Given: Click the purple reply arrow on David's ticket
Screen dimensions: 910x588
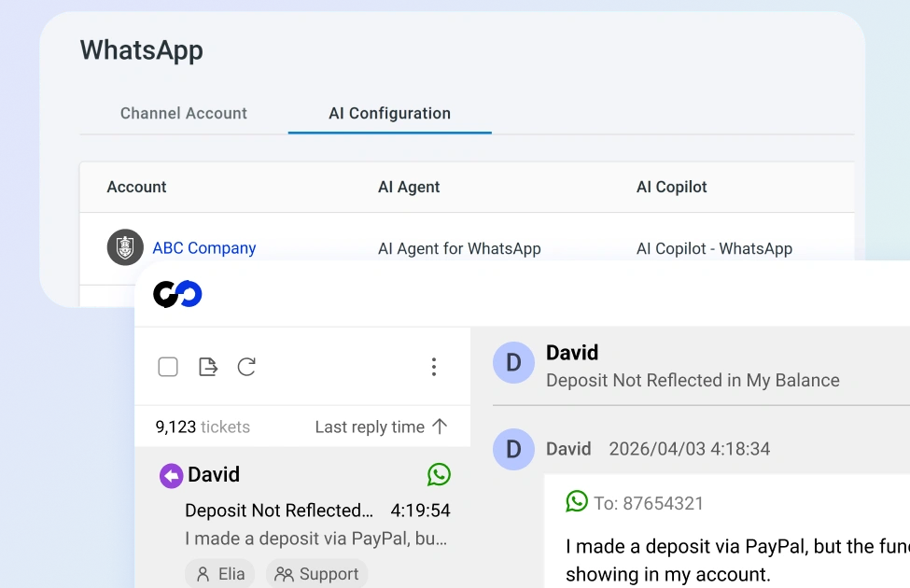Looking at the screenshot, I should point(169,475).
